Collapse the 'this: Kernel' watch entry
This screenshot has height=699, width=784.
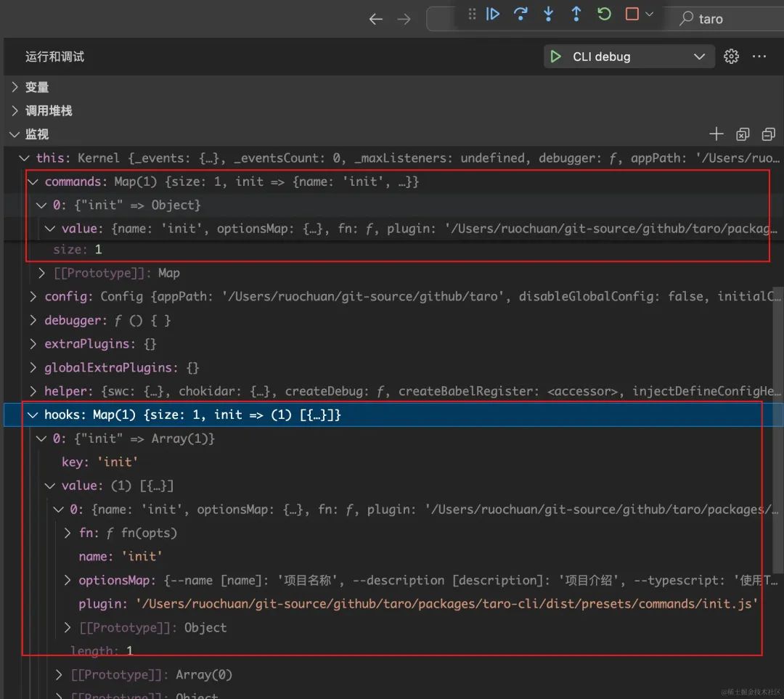click(x=24, y=158)
